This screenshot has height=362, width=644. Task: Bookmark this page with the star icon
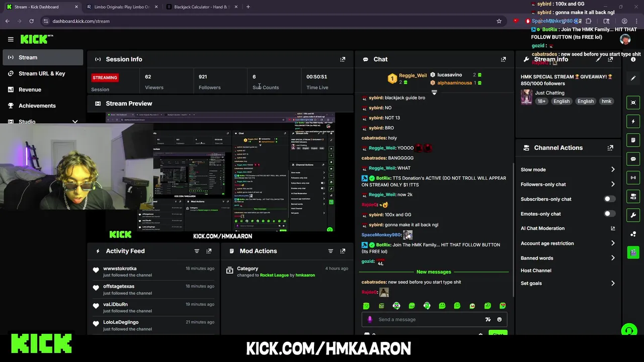click(x=499, y=21)
